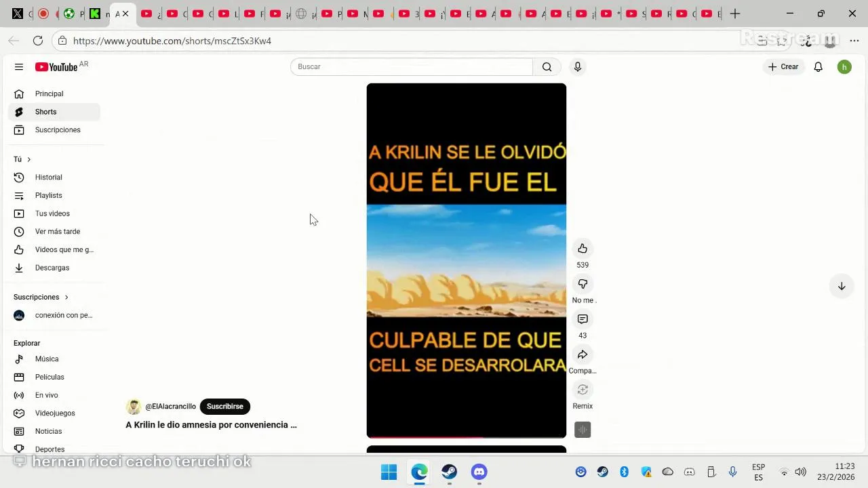Open Discord from the taskbar
Image resolution: width=868 pixels, height=488 pixels.
[479, 472]
